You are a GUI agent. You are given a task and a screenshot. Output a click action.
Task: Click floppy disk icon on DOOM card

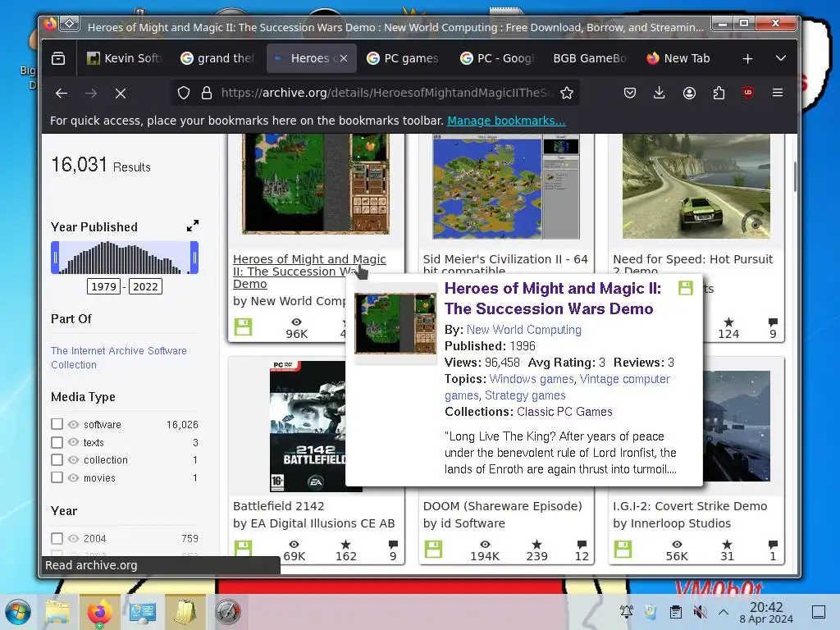click(x=433, y=549)
